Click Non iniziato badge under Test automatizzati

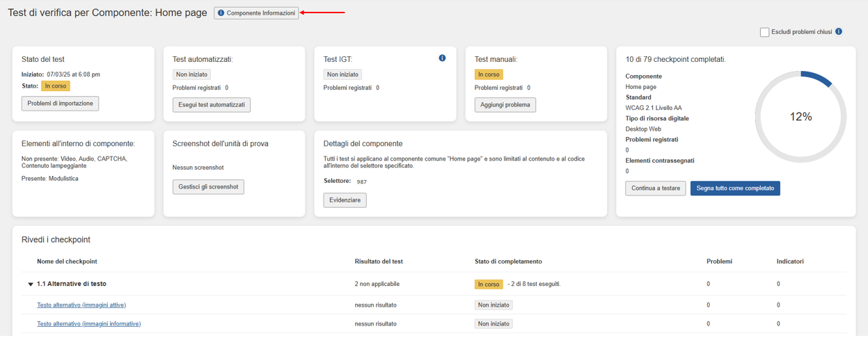coord(191,74)
